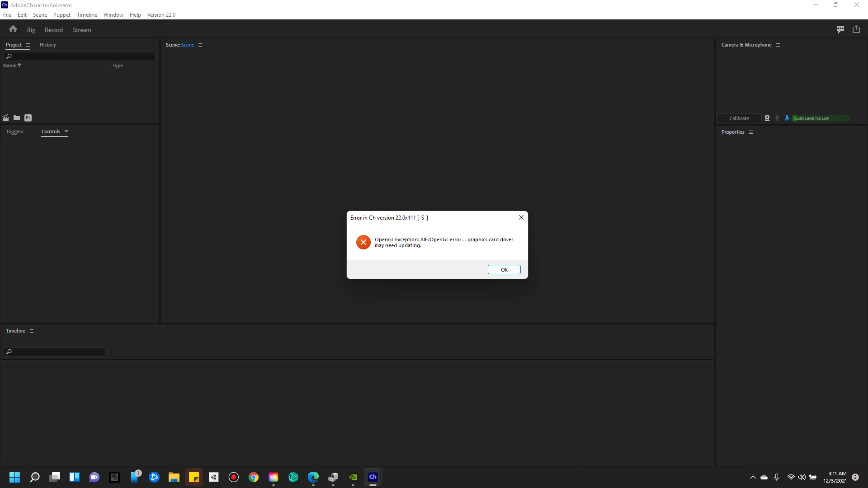Toggle the body tracker figure icon
Screen dimensions: 868x488
[x=777, y=118]
